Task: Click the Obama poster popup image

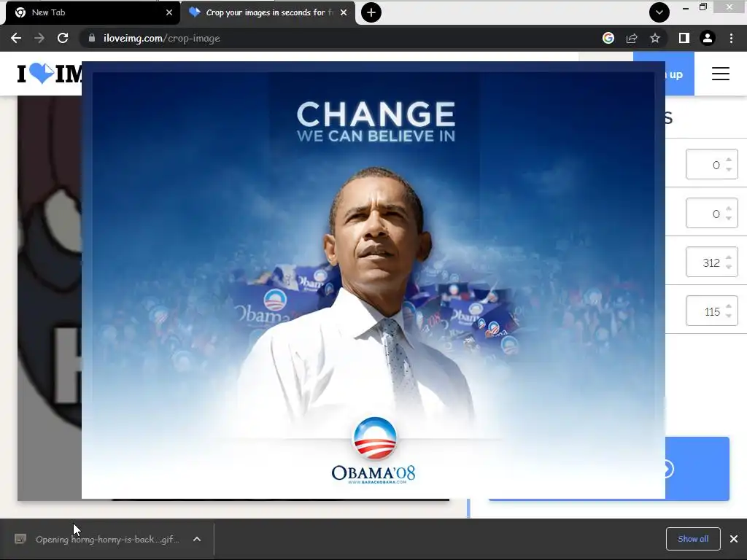Action: coord(373,280)
